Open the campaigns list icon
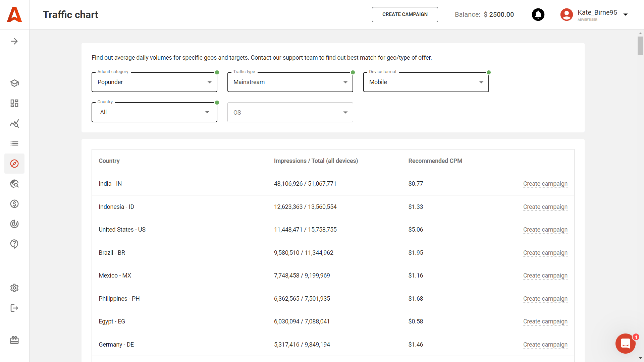 point(14,143)
